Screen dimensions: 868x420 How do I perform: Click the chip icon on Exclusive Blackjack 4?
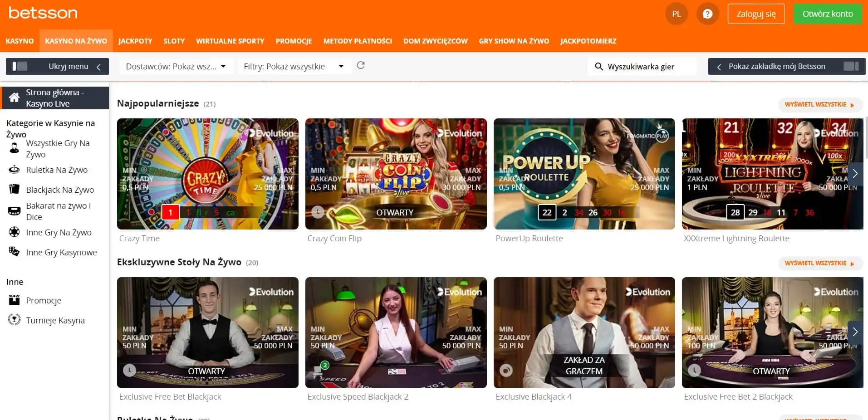pyautogui.click(x=506, y=370)
